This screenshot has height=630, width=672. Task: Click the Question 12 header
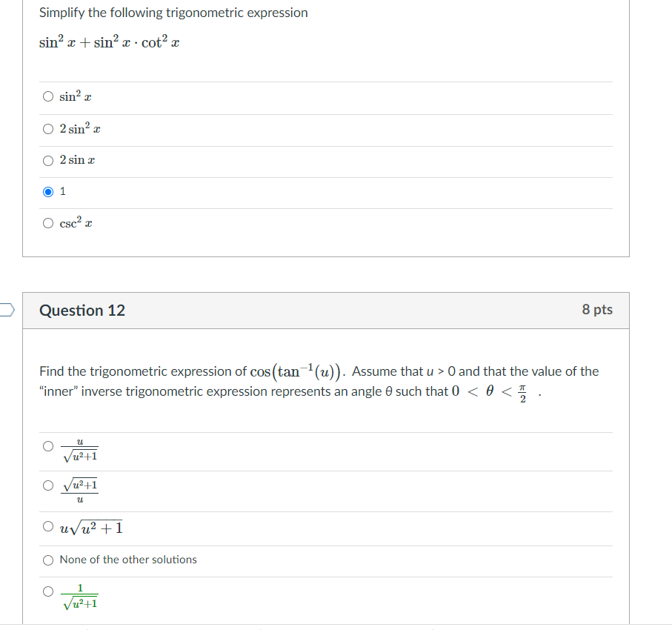click(81, 311)
